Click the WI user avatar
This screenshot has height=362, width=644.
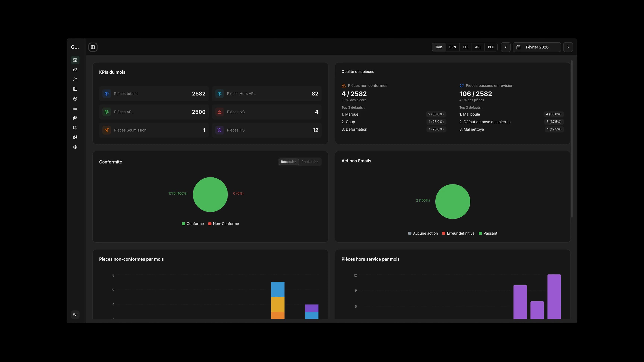(x=75, y=315)
